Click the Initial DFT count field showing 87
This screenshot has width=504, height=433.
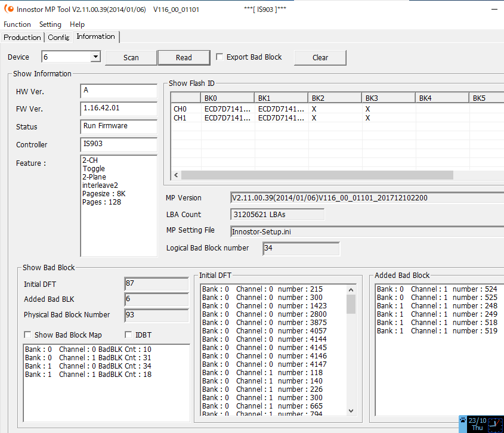[x=156, y=284]
